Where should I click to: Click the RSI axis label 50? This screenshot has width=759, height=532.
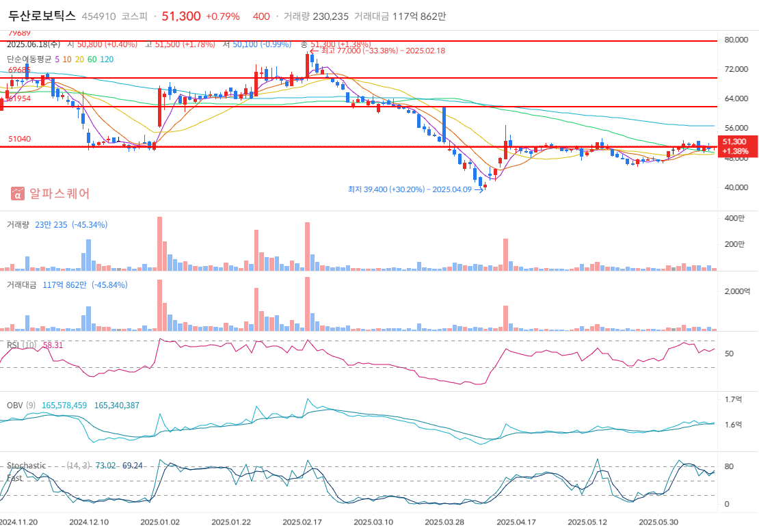729,354
